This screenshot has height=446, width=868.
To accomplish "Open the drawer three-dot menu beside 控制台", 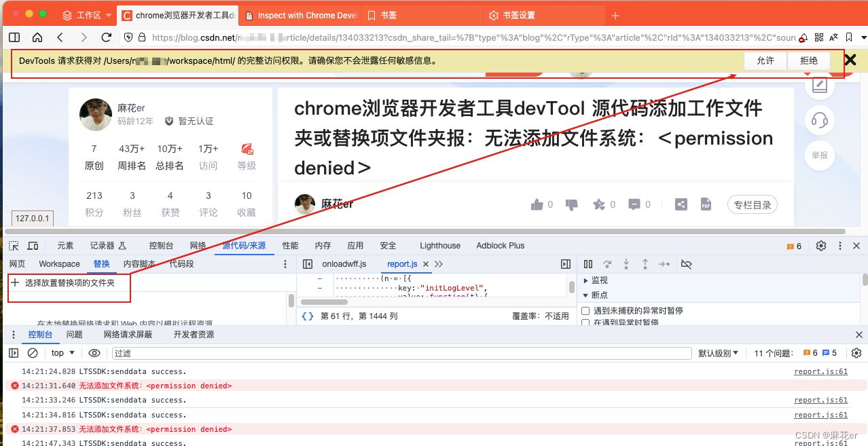I will pos(14,334).
